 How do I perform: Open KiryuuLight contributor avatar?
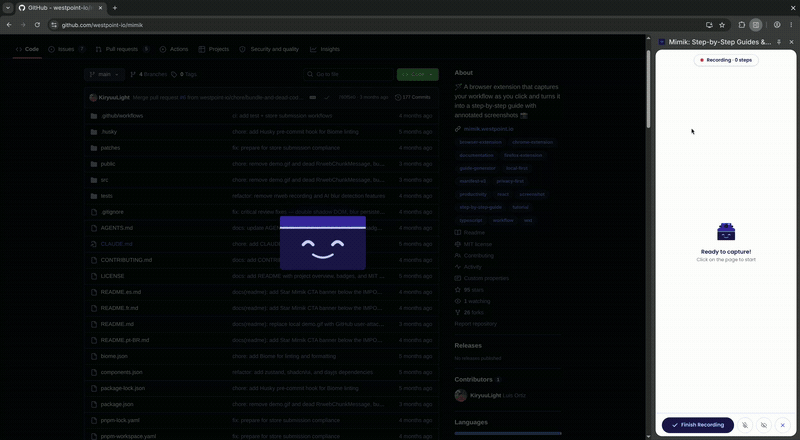461,396
